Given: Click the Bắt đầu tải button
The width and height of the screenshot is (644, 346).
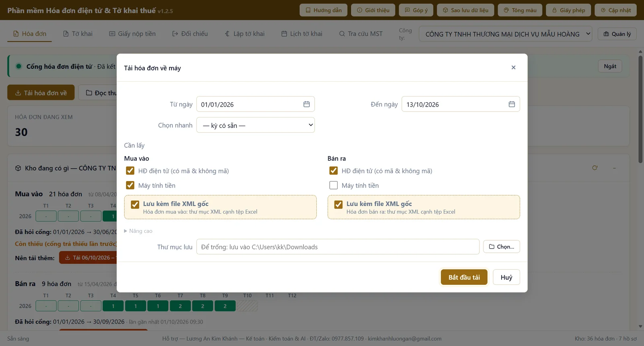Looking at the screenshot, I should (x=464, y=277).
